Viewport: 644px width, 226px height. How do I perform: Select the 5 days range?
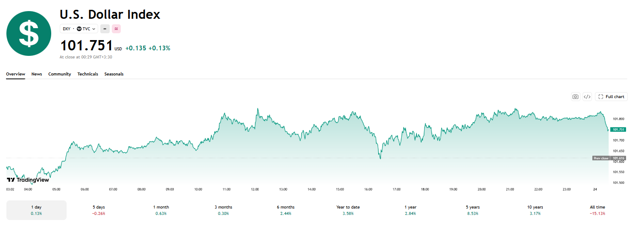tap(99, 210)
